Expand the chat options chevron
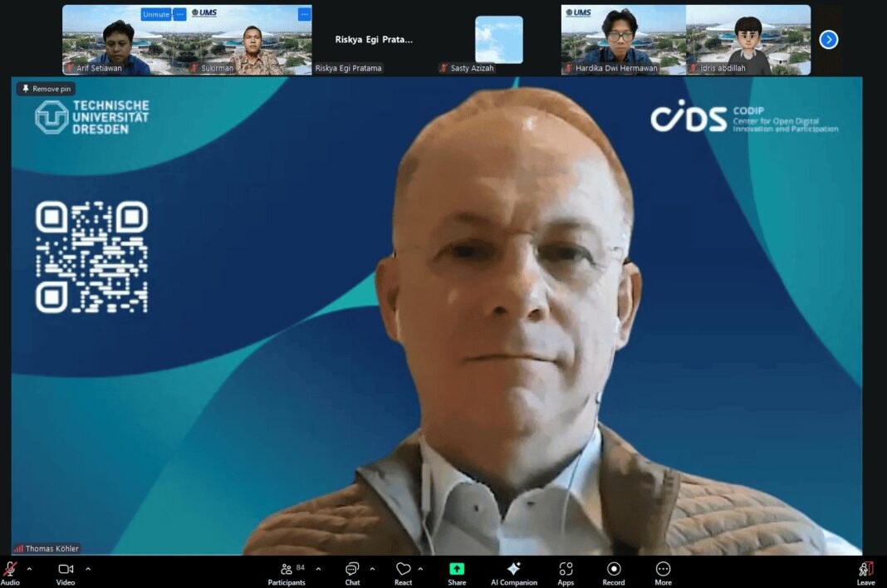This screenshot has height=588, width=887. coord(372,569)
